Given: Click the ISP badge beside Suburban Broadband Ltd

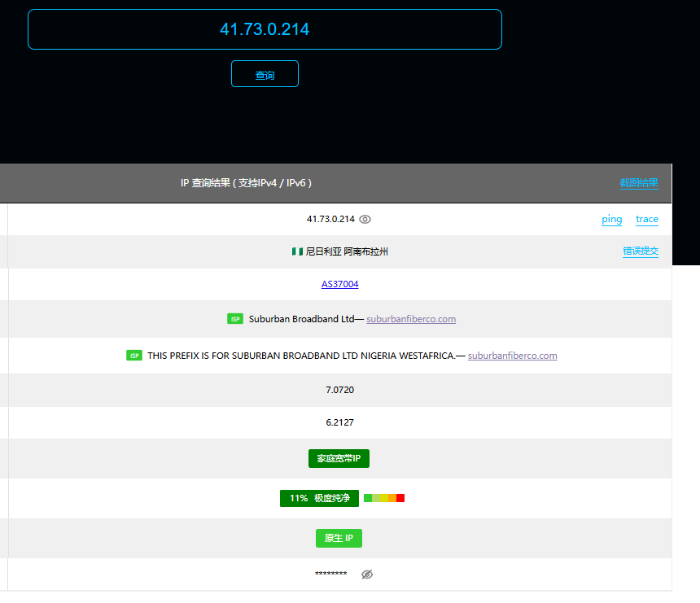Looking at the screenshot, I should click(235, 319).
